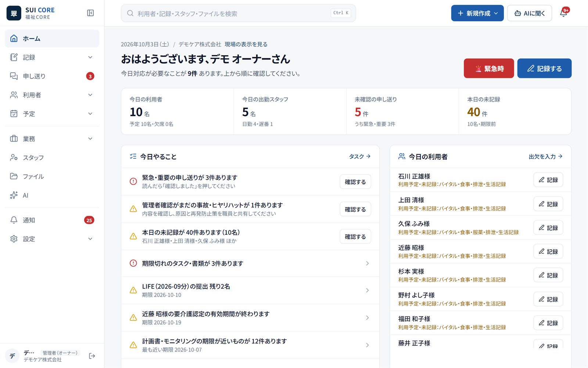Open 申し送り with 3 badge
588x368 pixels.
click(x=52, y=76)
